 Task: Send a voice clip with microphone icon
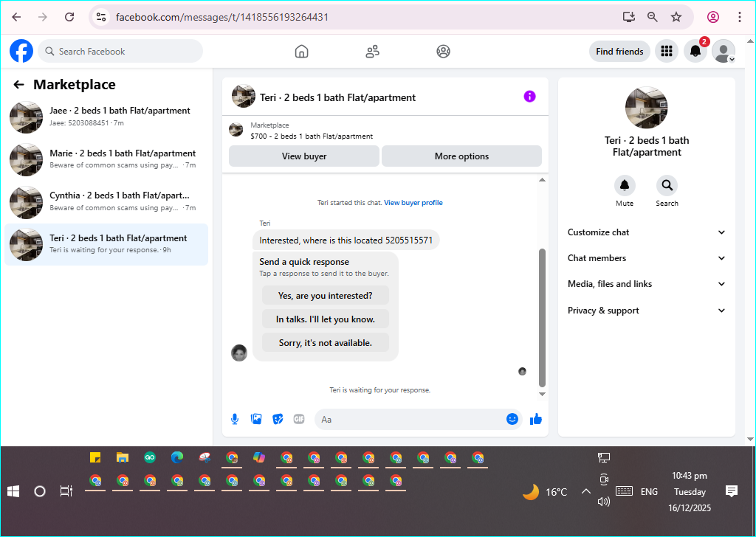235,419
